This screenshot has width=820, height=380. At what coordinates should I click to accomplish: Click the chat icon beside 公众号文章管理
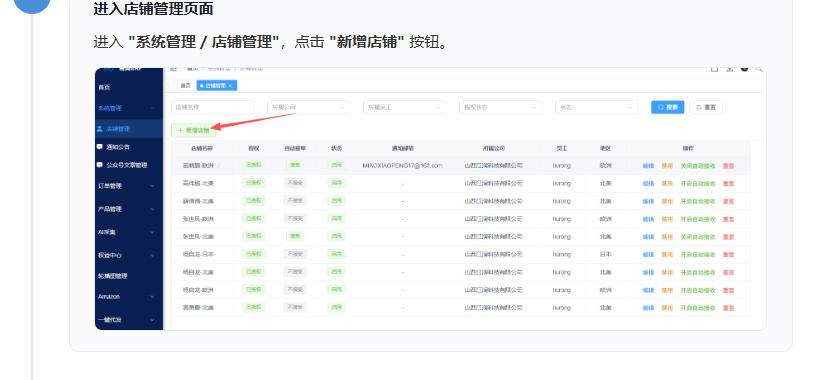(x=99, y=165)
